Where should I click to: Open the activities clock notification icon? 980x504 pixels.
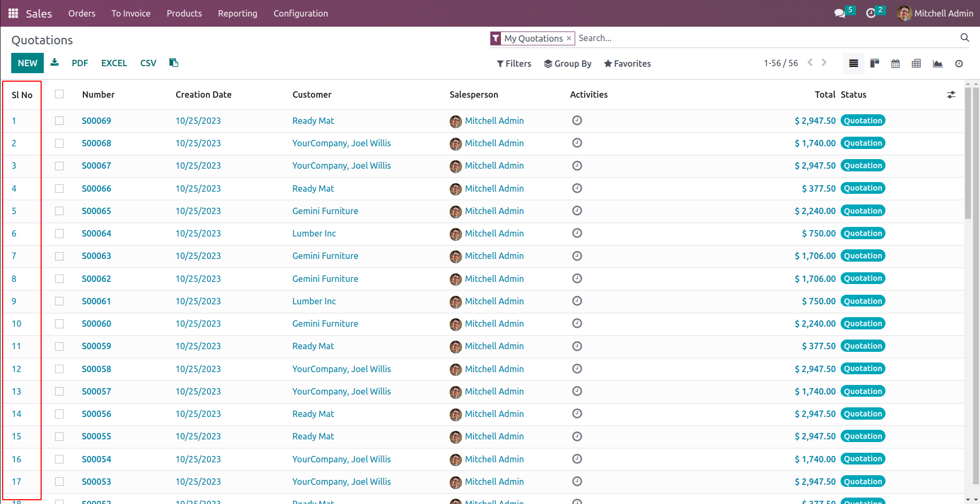tap(871, 13)
